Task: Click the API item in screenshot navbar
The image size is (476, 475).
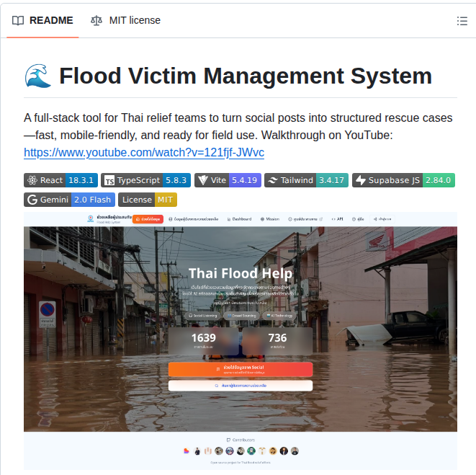Action: tap(337, 219)
